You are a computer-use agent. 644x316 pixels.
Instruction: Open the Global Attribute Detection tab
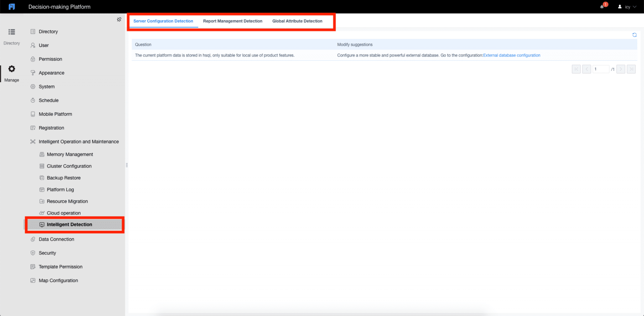point(298,21)
